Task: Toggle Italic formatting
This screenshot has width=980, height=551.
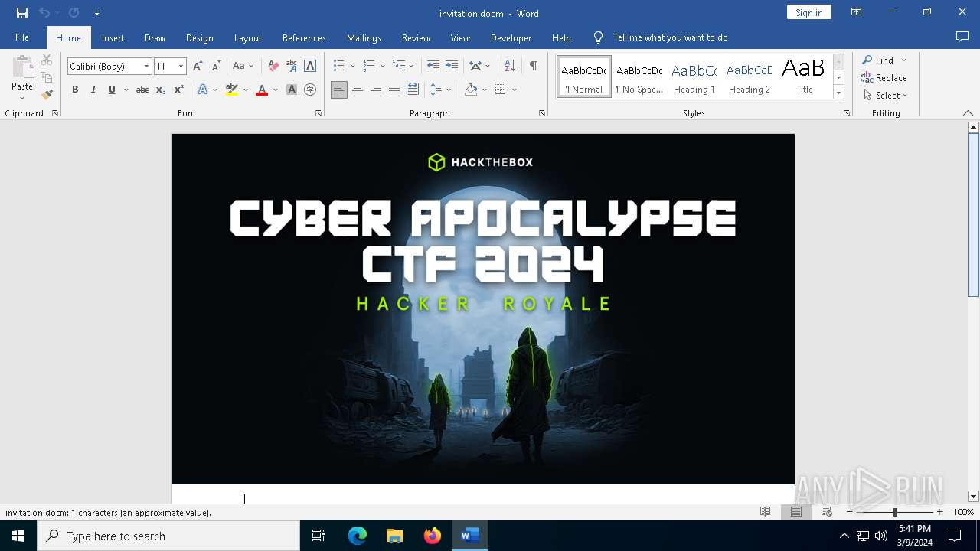Action: [x=93, y=90]
